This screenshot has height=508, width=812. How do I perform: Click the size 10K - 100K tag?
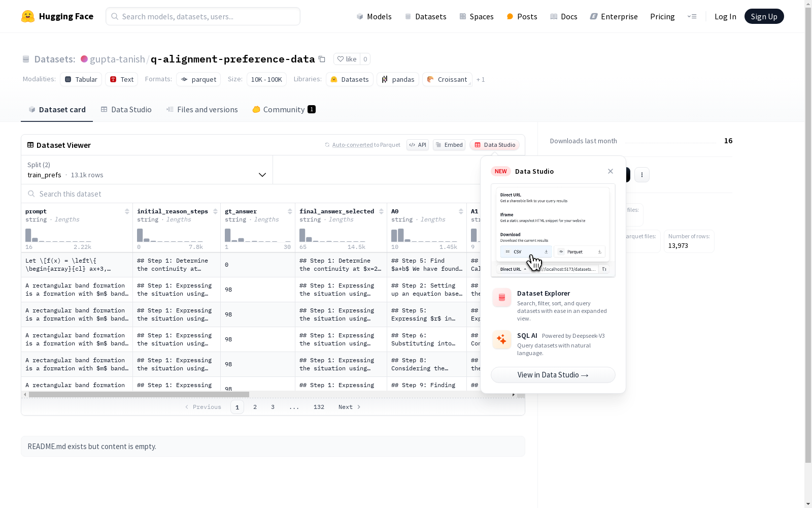click(266, 79)
